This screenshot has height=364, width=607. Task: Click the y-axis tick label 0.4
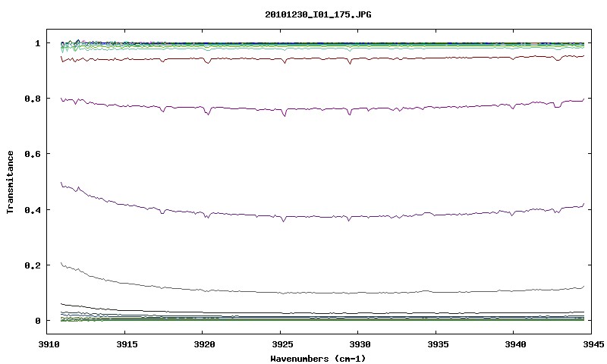pyautogui.click(x=33, y=209)
